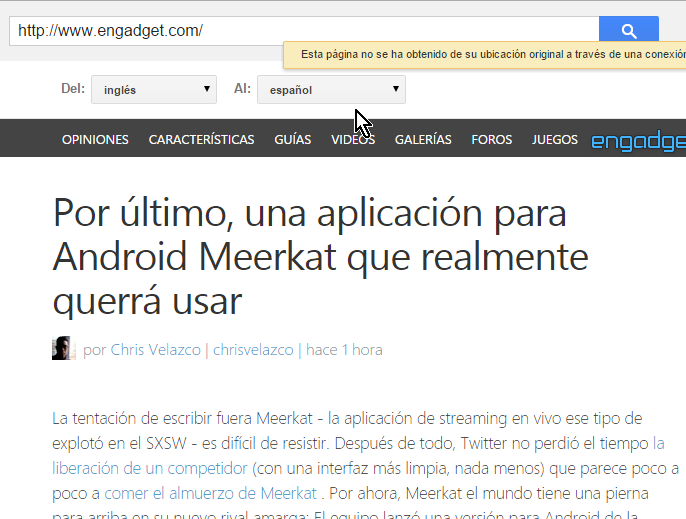Open the chrisvelazco handle link

coord(253,350)
